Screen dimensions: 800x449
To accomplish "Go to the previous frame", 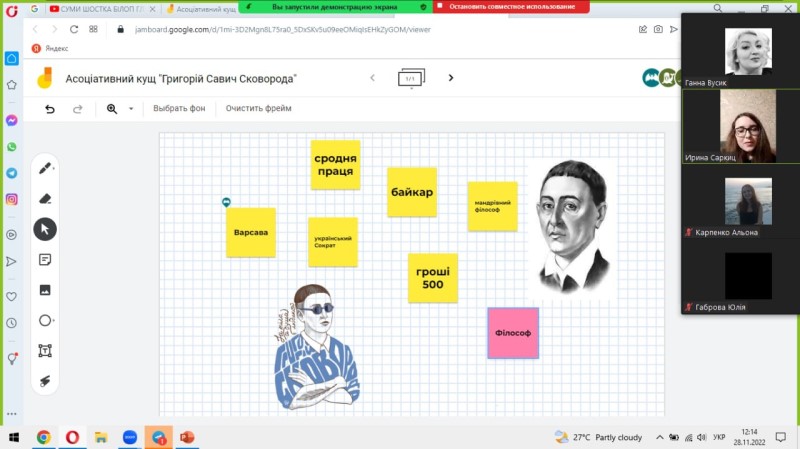I will click(x=372, y=78).
